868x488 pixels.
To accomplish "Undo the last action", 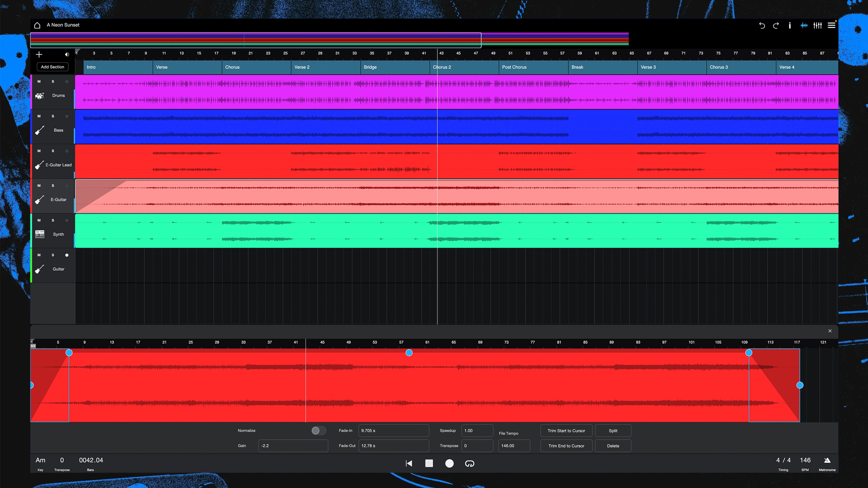I will coord(762,25).
